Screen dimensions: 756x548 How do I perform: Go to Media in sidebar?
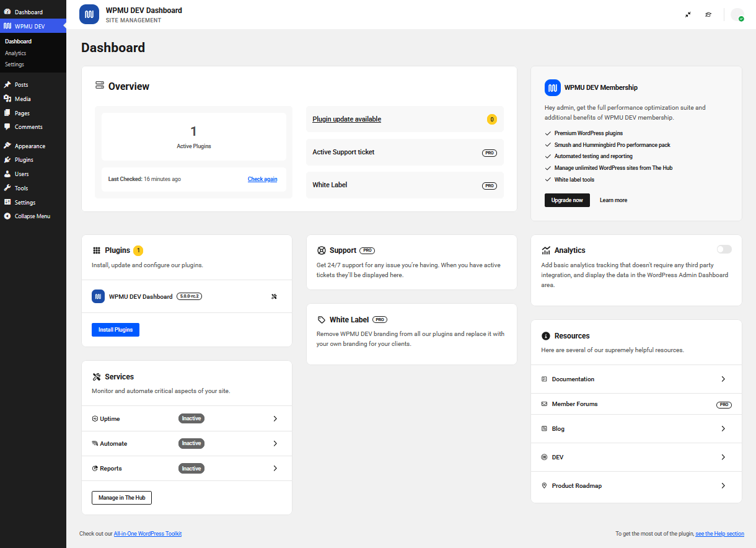click(x=33, y=99)
